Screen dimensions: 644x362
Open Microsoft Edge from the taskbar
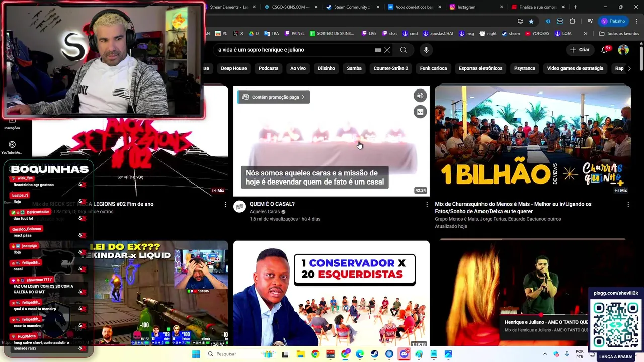point(360,354)
